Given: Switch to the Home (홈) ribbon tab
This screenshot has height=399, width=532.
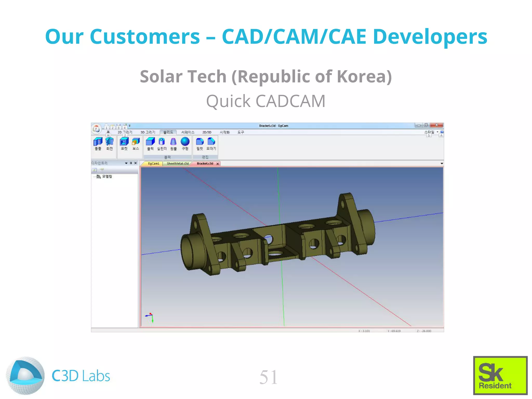Looking at the screenshot, I should point(108,132).
